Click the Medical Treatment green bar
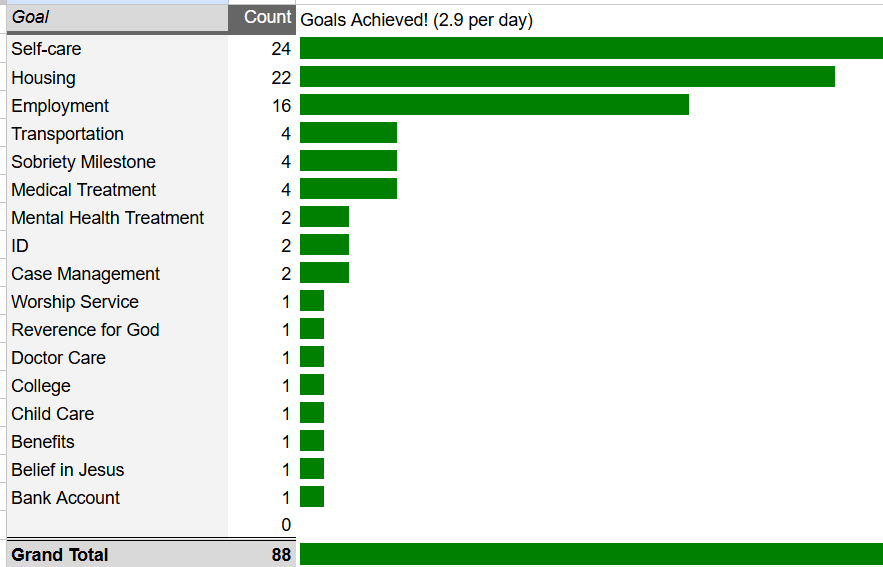 (349, 189)
